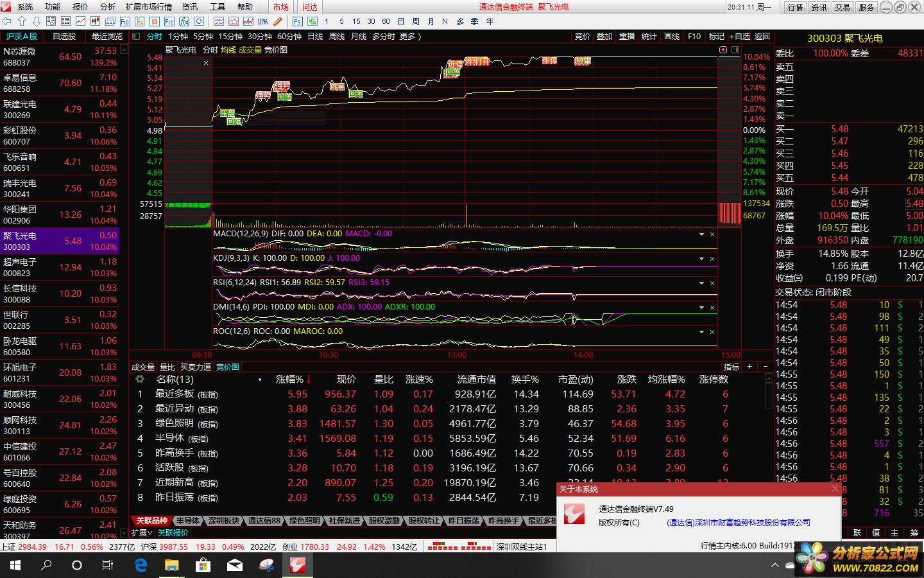Open the 系统 menu

25,6
